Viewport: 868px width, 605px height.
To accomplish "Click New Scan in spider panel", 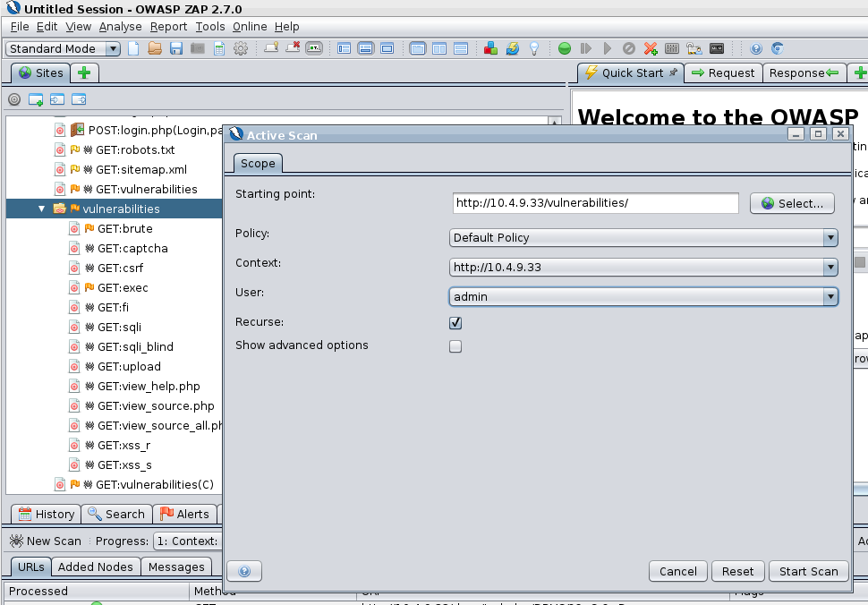I will (46, 541).
